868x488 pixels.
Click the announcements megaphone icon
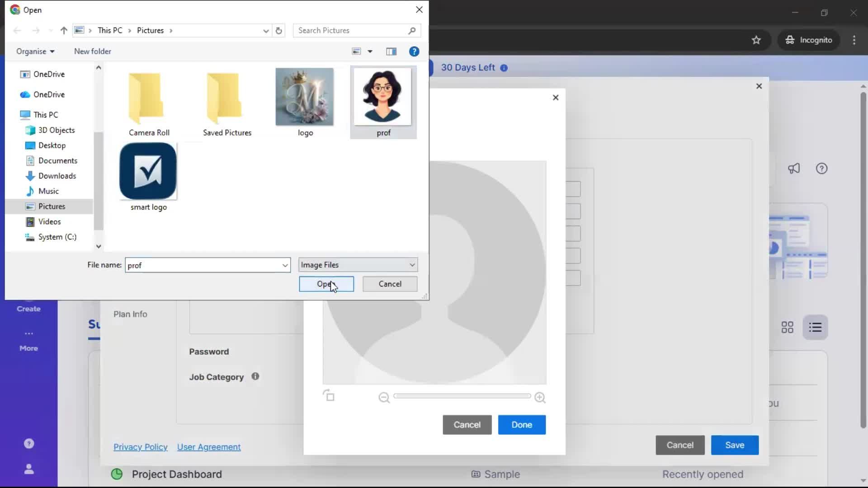click(794, 168)
